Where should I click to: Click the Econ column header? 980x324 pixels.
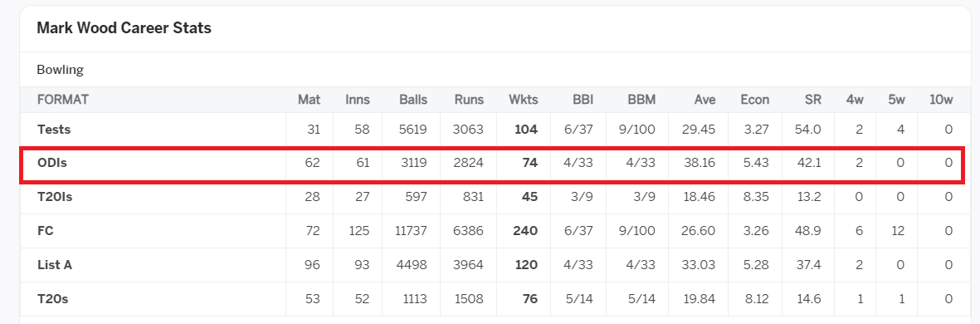[754, 100]
